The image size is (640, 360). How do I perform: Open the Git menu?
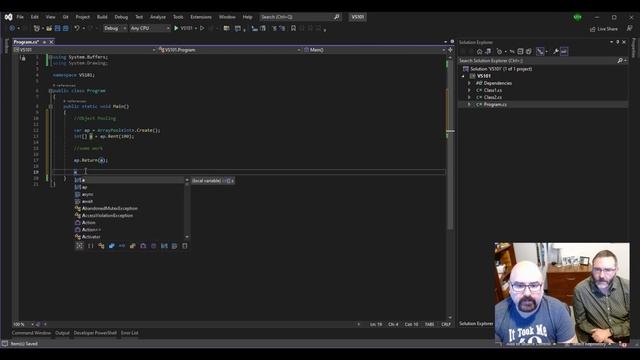(66, 17)
